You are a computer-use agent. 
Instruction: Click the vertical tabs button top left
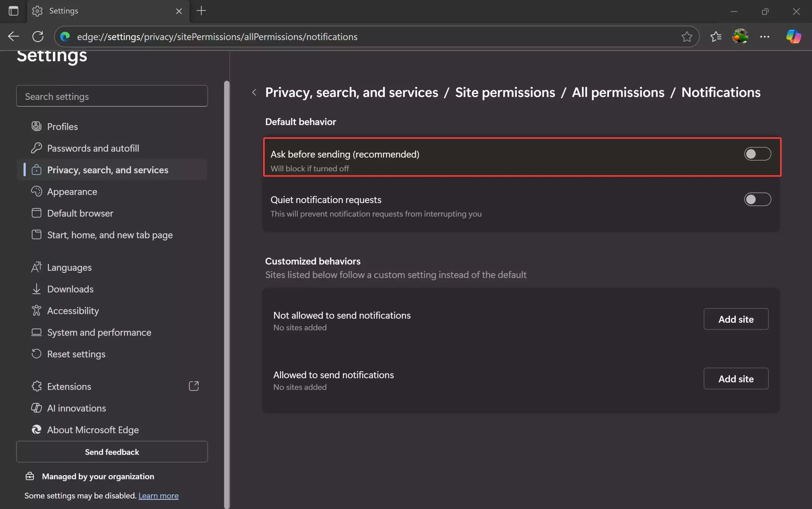[13, 11]
